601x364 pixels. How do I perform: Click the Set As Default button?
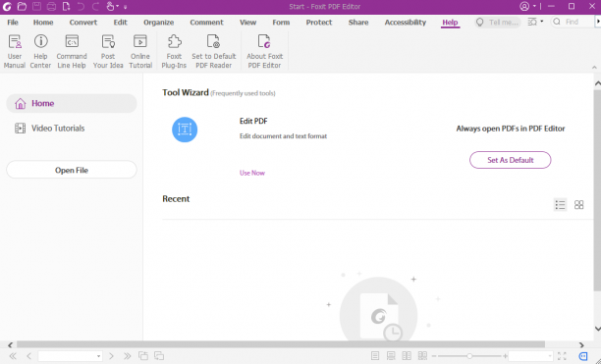point(510,160)
